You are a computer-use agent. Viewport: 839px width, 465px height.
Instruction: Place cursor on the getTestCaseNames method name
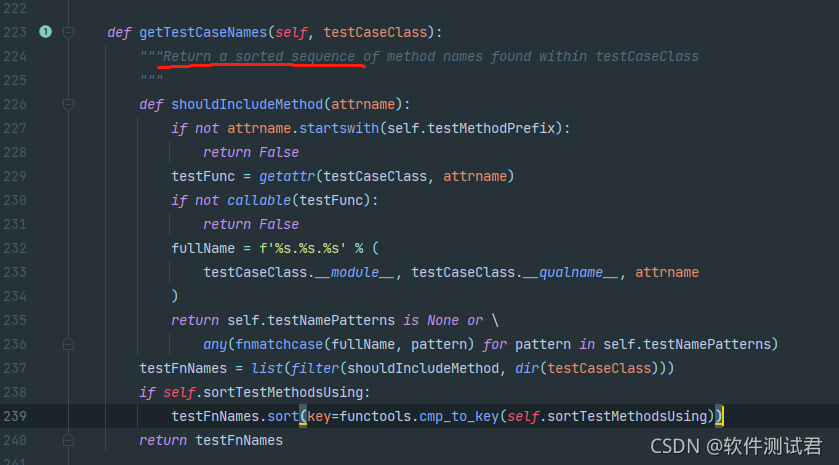203,32
